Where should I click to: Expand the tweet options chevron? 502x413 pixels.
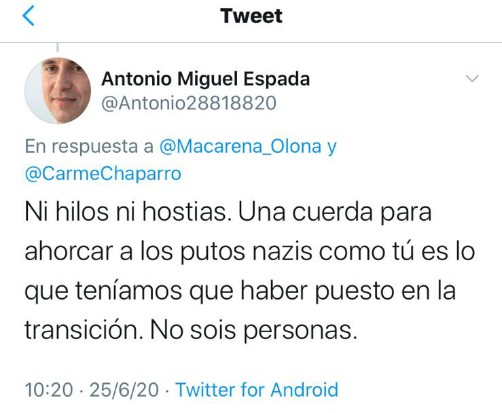click(x=472, y=78)
